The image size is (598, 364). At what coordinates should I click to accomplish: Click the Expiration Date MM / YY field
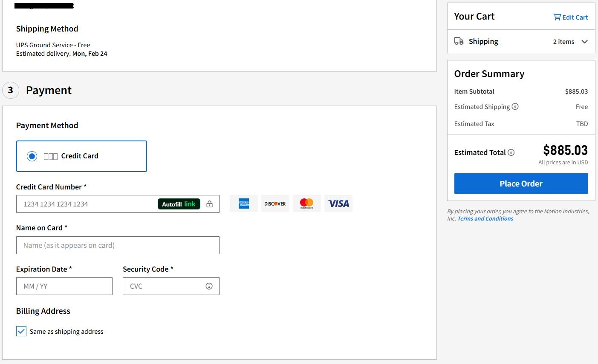(x=64, y=286)
